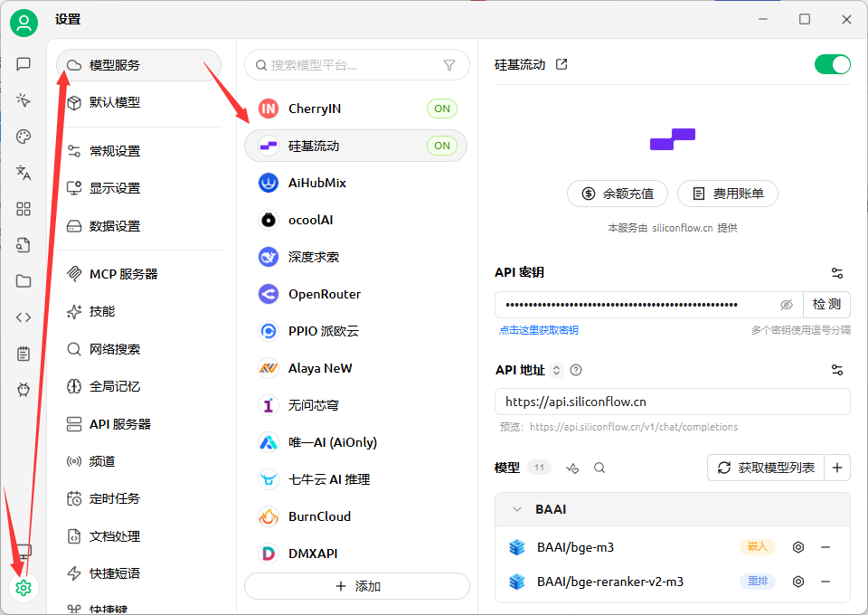Open API 服务器 settings section
The image size is (868, 615).
coord(138,424)
